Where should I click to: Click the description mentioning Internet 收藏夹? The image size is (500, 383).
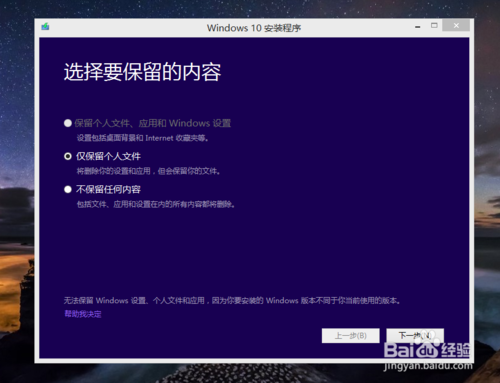[x=143, y=138]
